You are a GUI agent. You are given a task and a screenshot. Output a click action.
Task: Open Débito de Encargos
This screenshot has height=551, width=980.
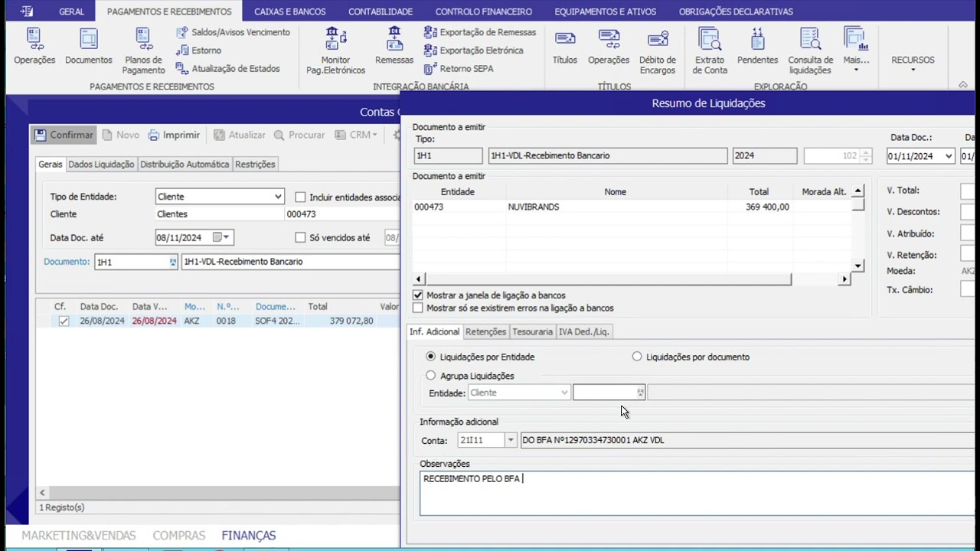click(x=658, y=51)
